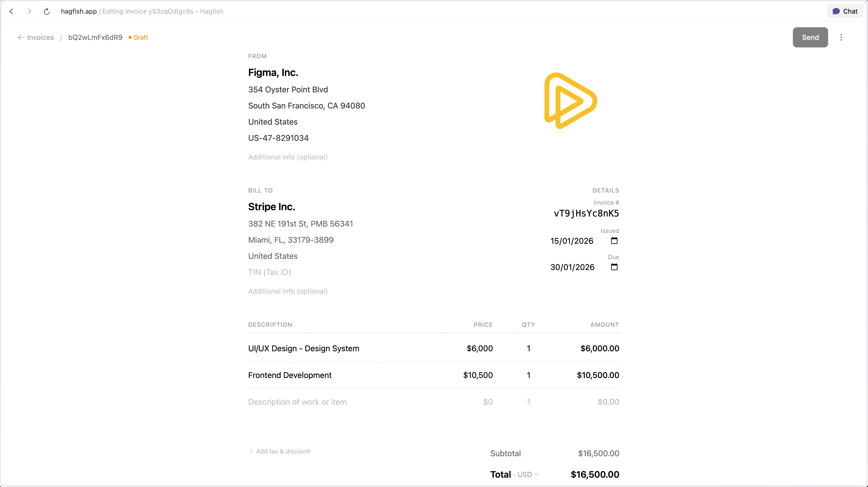Click the empty Description of work or item row
This screenshot has width=868, height=487.
298,402
